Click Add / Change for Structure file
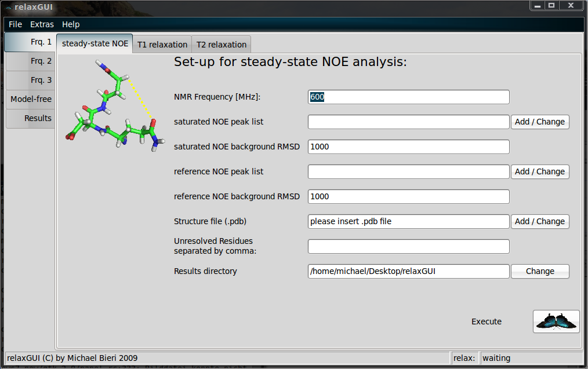 click(x=539, y=221)
